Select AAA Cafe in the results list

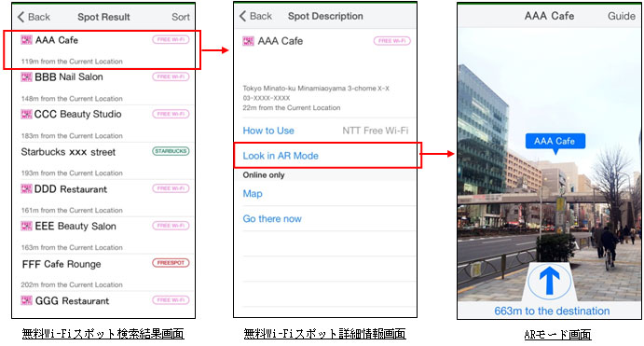pos(103,49)
